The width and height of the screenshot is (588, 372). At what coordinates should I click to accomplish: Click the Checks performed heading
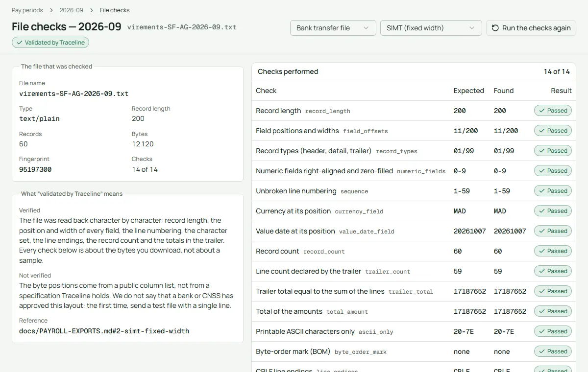tap(288, 71)
